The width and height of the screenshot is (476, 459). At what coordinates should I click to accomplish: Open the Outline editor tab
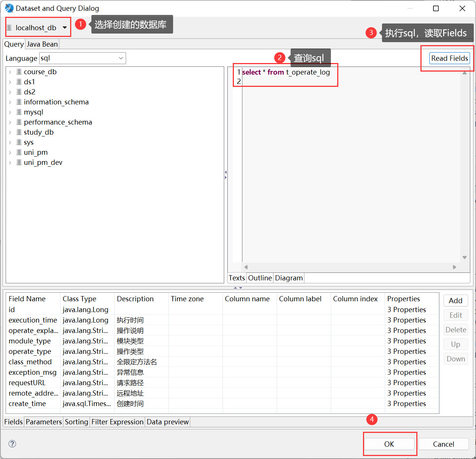[x=260, y=278]
